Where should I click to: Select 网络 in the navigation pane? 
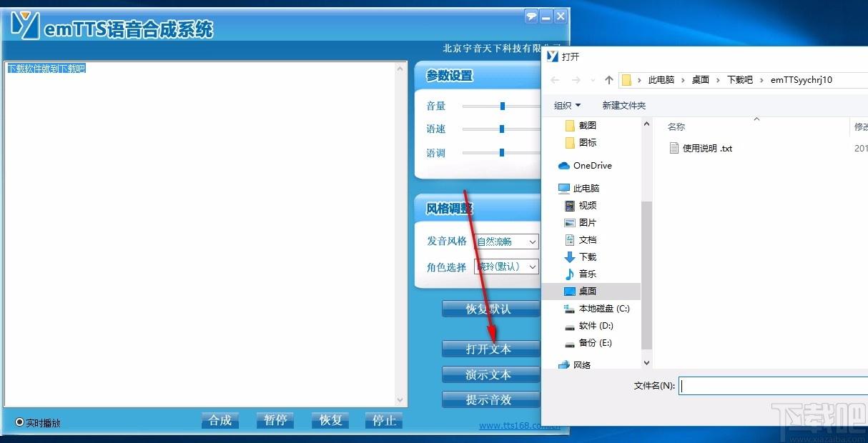coord(574,364)
